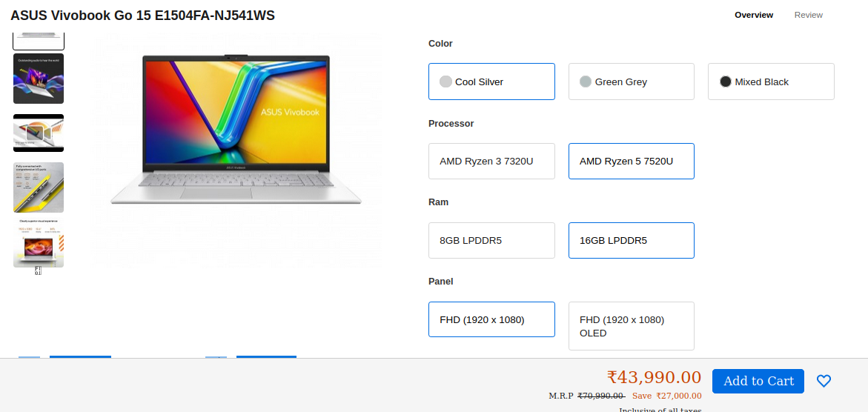The width and height of the screenshot is (868, 412).
Task: Add the laptop to cart
Action: (x=758, y=381)
